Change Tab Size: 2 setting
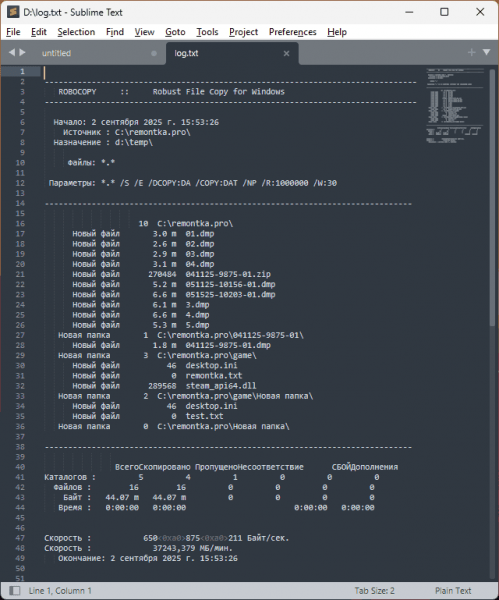 click(374, 590)
